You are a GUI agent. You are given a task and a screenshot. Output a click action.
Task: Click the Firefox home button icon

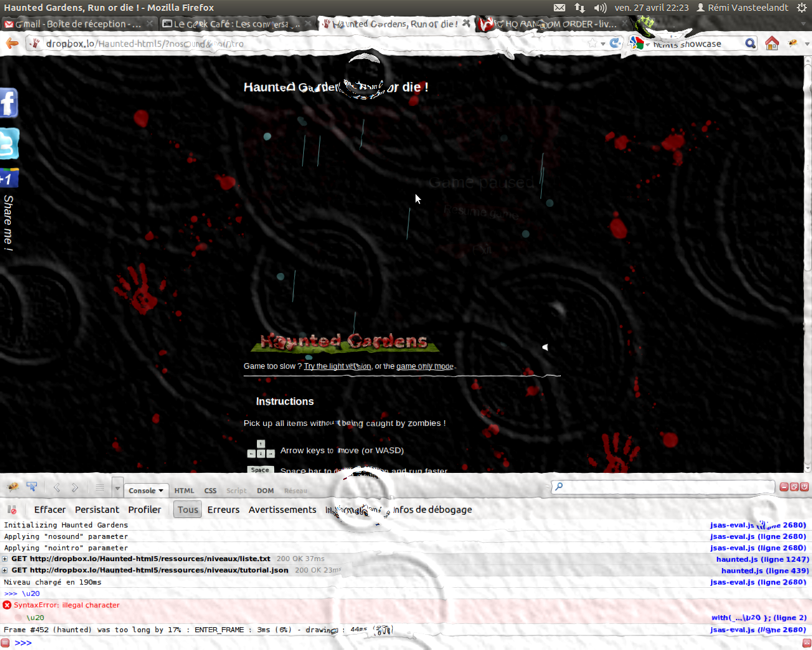point(772,43)
